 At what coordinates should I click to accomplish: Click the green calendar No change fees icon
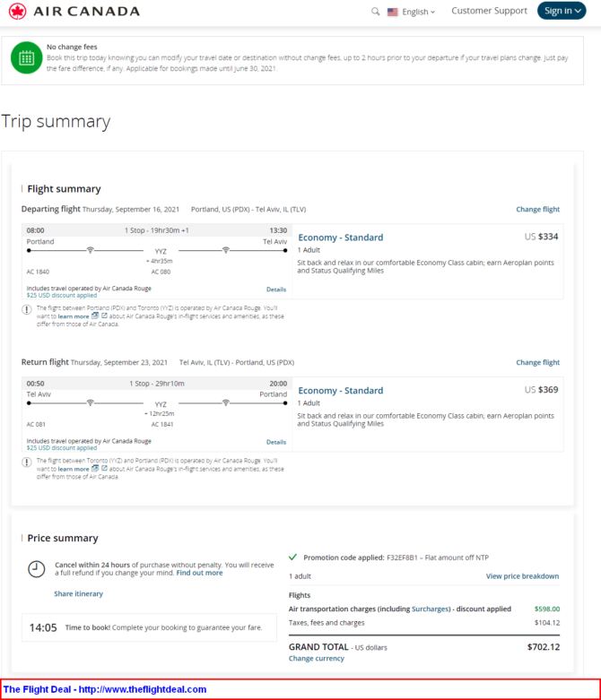tap(26, 57)
